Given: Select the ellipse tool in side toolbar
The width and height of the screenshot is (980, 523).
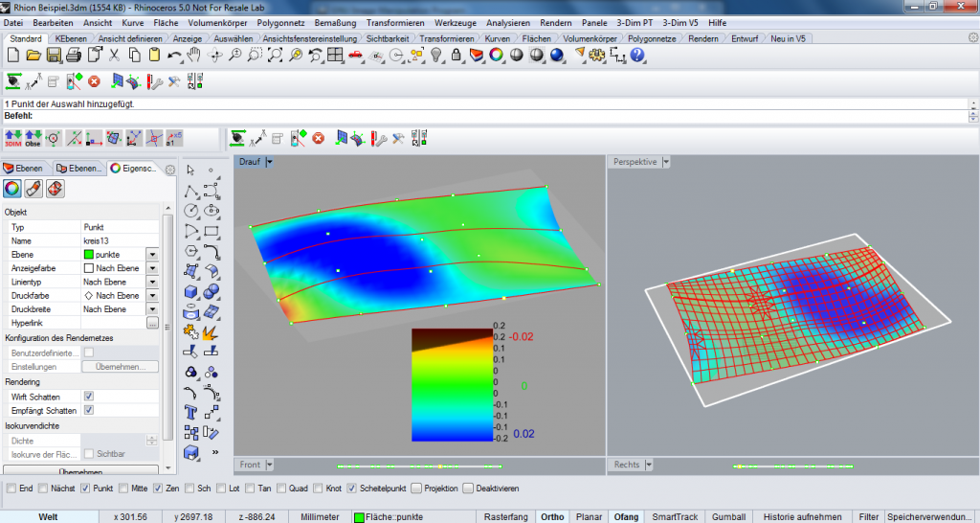Looking at the screenshot, I should 212,211.
